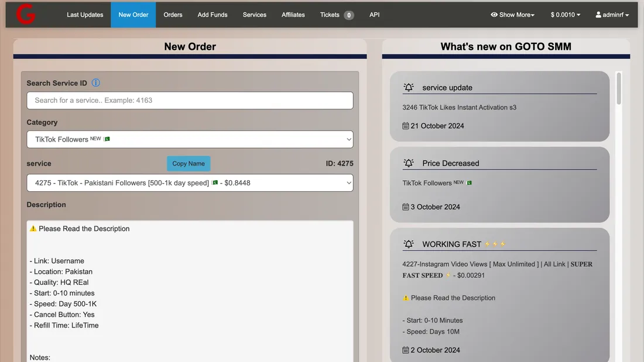This screenshot has height=362, width=644.
Task: Click the calendar icon by 21 October 2024
Action: [x=405, y=126]
